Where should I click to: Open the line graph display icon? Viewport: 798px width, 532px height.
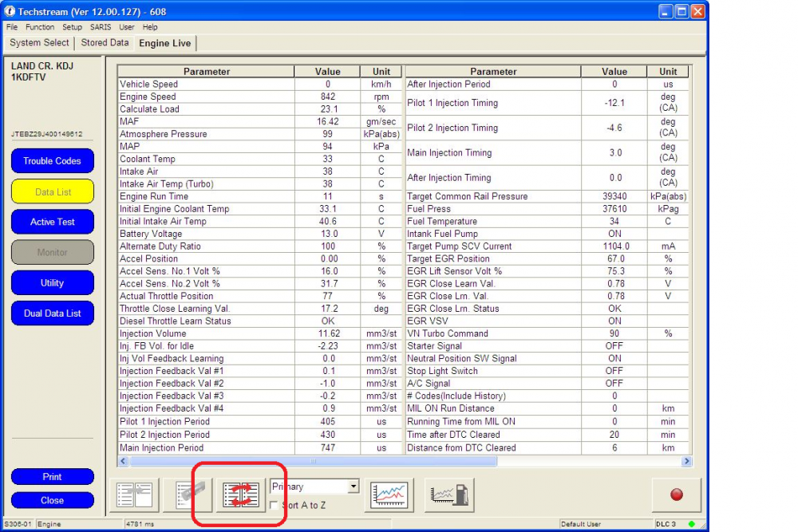pyautogui.click(x=389, y=495)
